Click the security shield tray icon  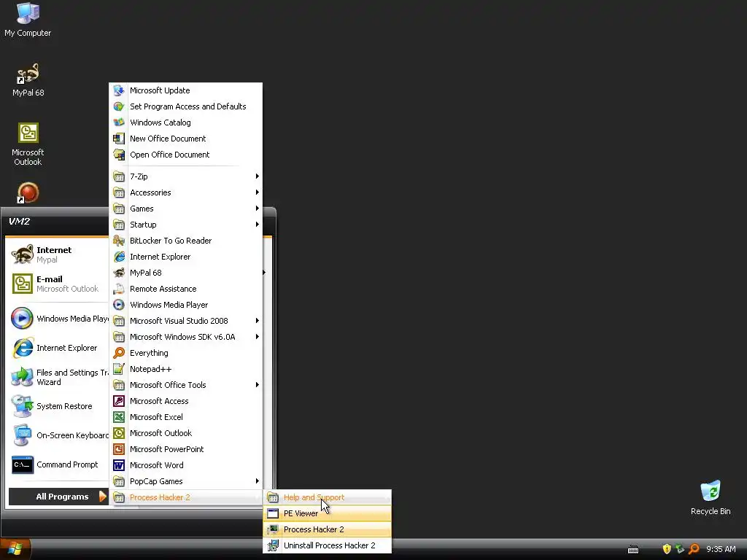(x=667, y=549)
